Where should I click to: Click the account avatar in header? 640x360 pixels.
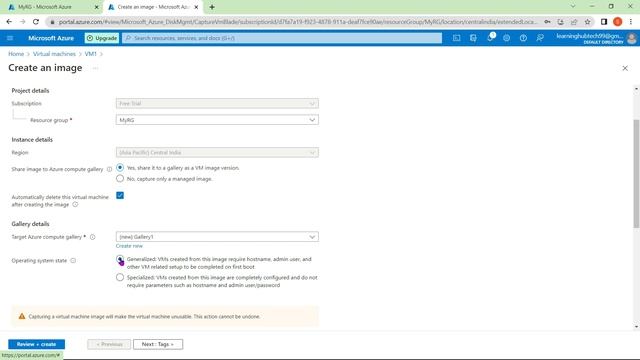pos(631,38)
